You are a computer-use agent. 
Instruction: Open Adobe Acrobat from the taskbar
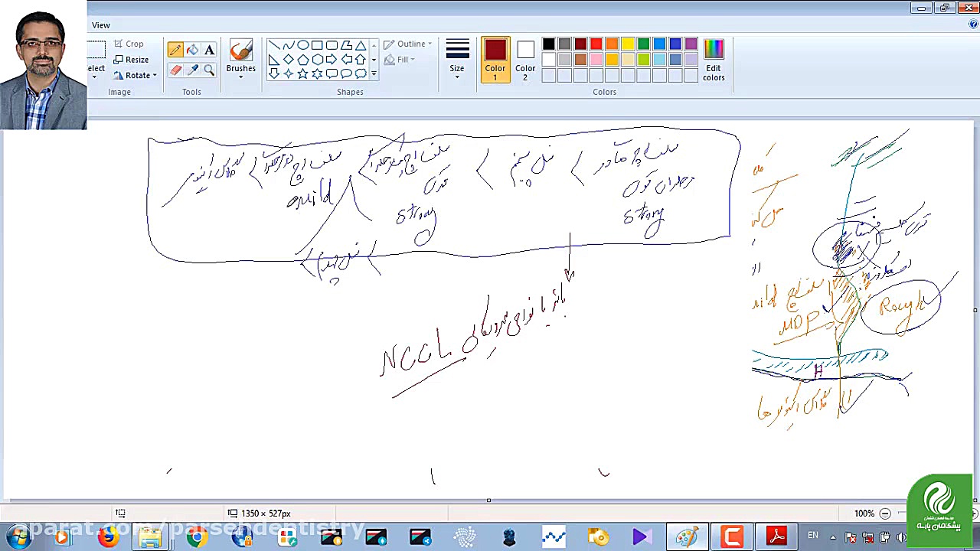pyautogui.click(x=776, y=536)
